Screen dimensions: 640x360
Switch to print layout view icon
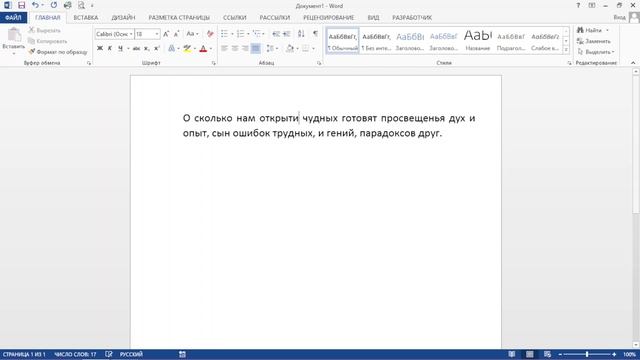pyautogui.click(x=529, y=354)
